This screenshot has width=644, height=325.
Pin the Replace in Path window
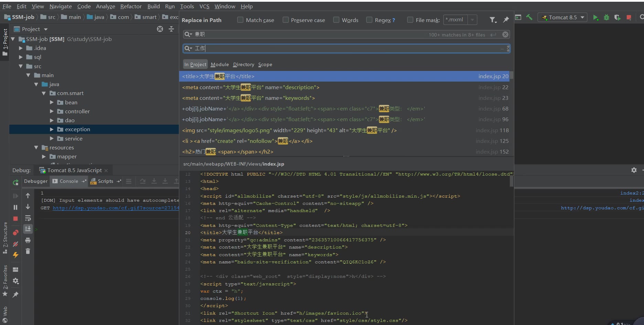506,20
